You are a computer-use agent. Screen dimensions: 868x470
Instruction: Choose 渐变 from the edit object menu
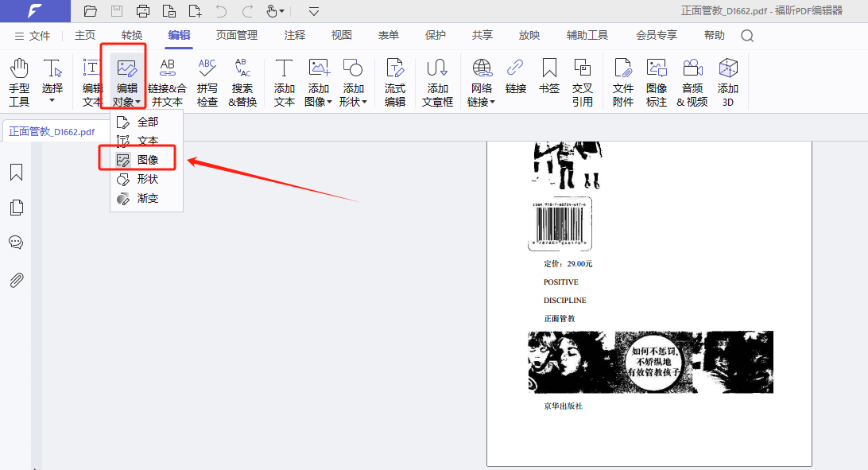coord(147,198)
